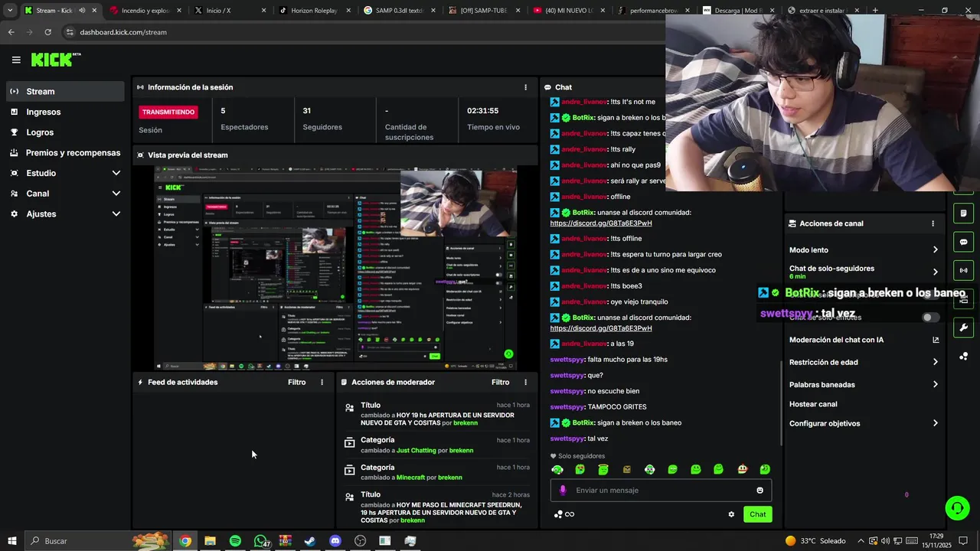Viewport: 980px width, 551px height.
Task: Click the broadcast signal icon in right sidebar
Action: pos(963,270)
